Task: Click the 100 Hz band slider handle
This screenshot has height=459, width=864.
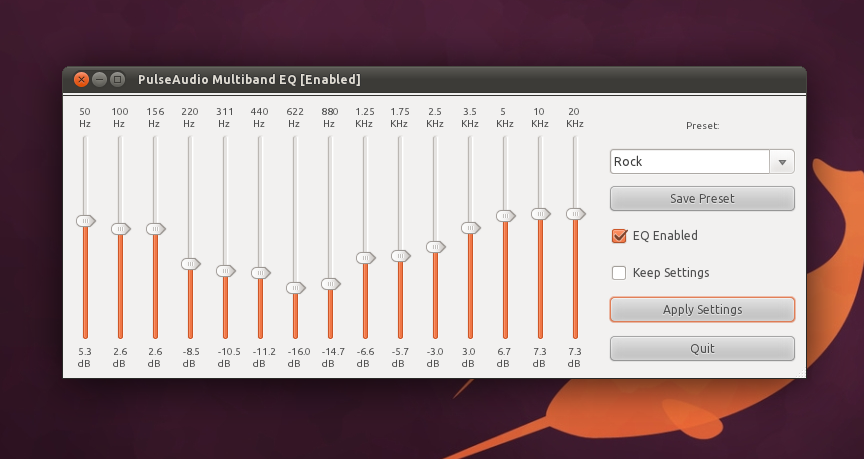Action: (x=120, y=229)
